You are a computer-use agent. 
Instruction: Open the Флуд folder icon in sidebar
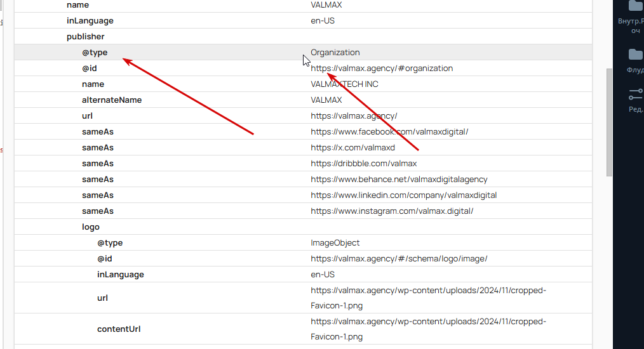(635, 55)
